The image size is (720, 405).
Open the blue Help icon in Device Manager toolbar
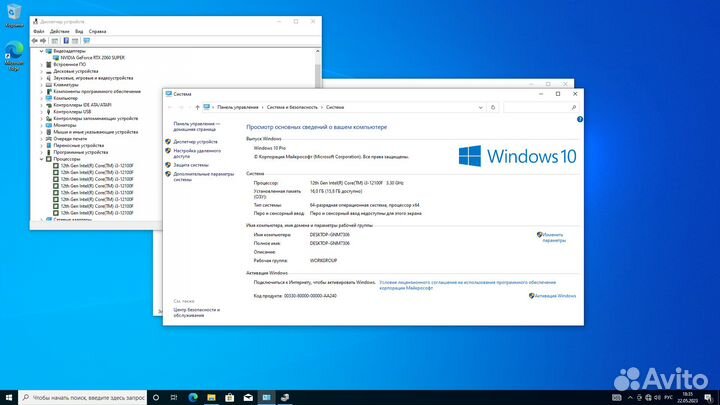click(x=66, y=41)
